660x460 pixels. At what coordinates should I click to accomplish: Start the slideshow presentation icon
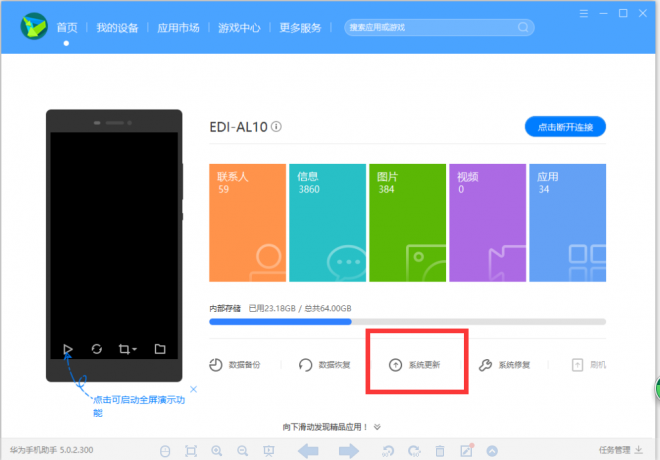(x=269, y=451)
